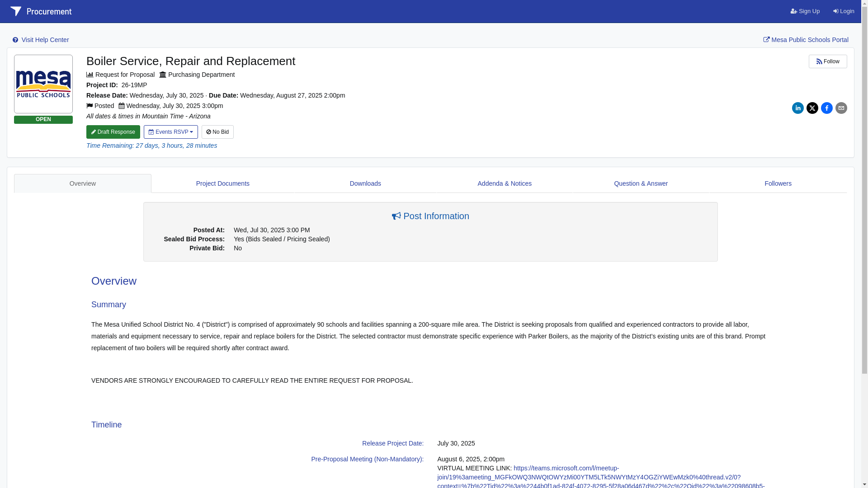Click the Procurement logo icon

pyautogui.click(x=16, y=11)
